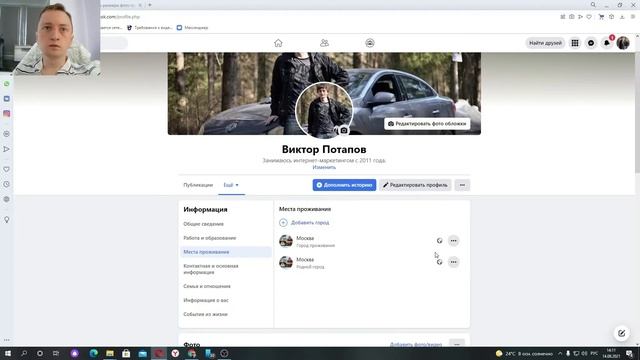Open the Windows notification center icon
This screenshot has height=360, width=640.
[x=630, y=353]
